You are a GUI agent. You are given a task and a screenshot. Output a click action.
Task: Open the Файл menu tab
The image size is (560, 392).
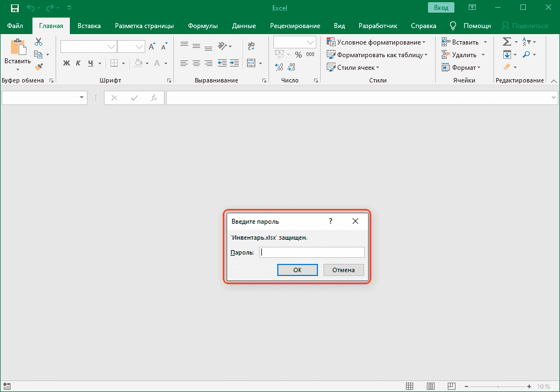pos(15,26)
